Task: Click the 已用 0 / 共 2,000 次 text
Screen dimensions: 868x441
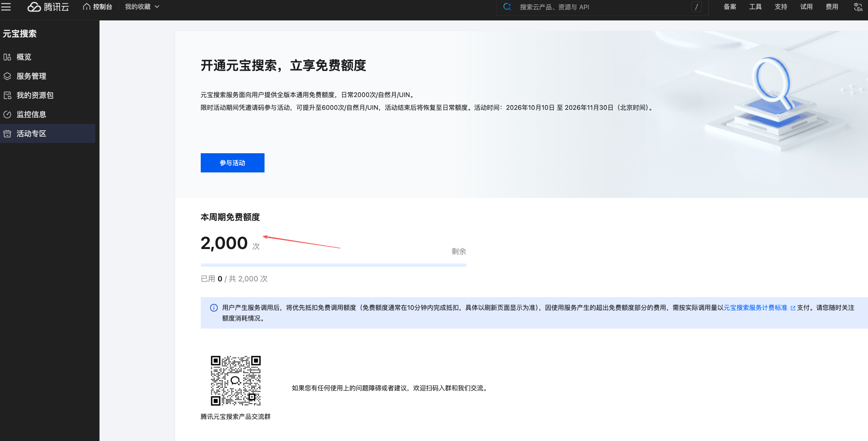Action: (x=234, y=279)
